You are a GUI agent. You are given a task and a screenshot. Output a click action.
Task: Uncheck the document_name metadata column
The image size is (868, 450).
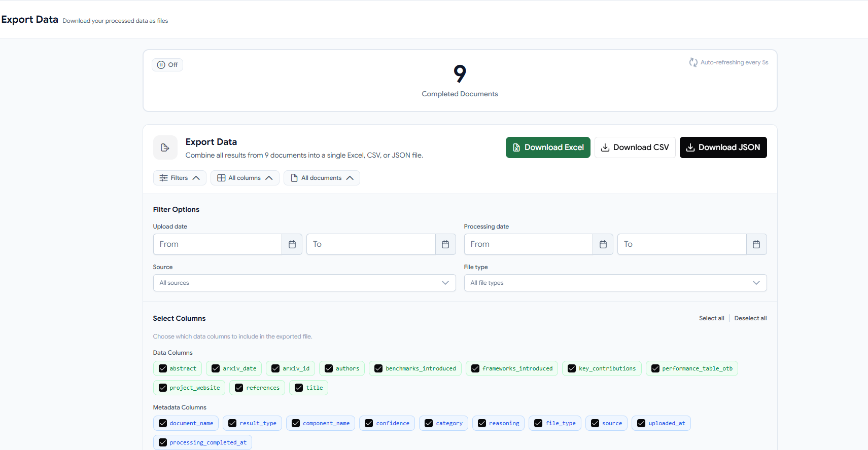point(163,423)
